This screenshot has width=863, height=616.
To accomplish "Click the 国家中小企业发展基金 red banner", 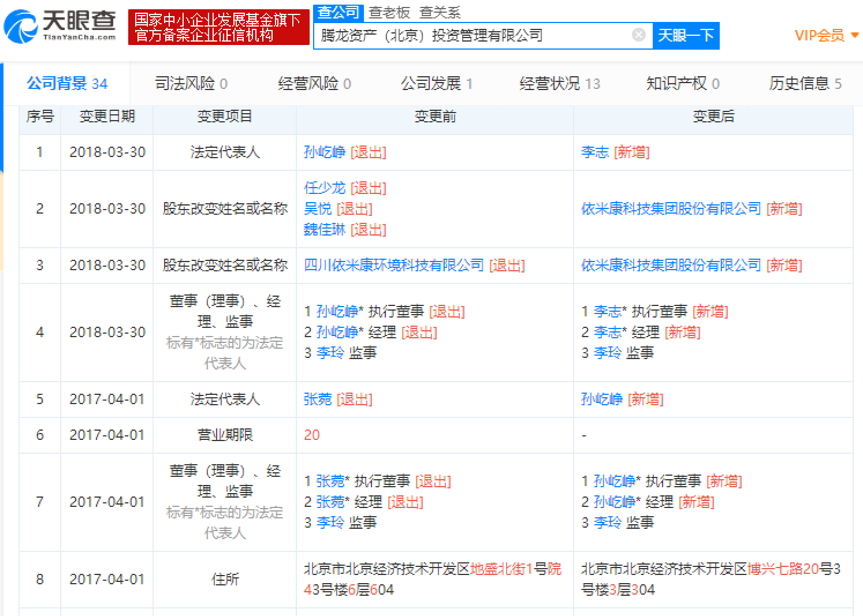I will point(218,27).
